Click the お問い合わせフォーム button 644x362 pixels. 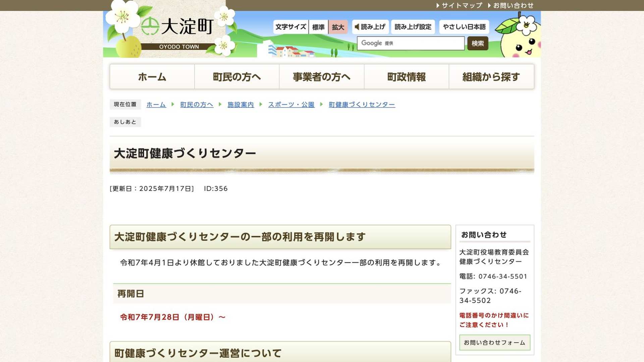coord(494,343)
